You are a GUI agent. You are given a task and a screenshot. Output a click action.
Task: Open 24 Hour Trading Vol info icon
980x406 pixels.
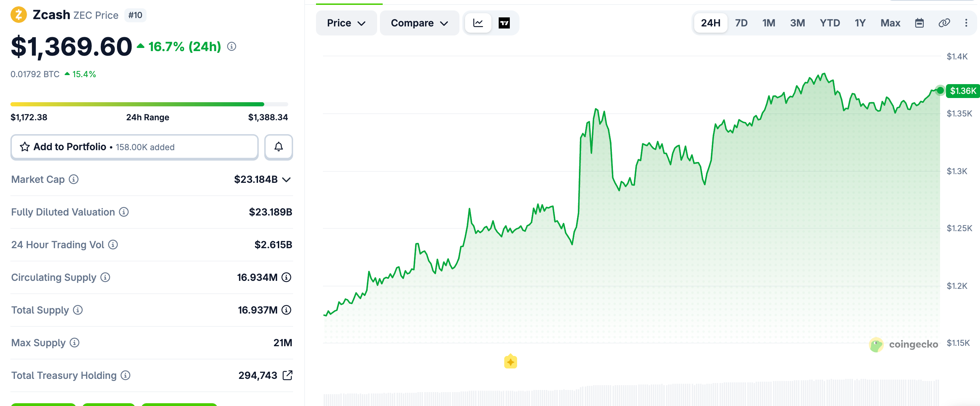113,244
